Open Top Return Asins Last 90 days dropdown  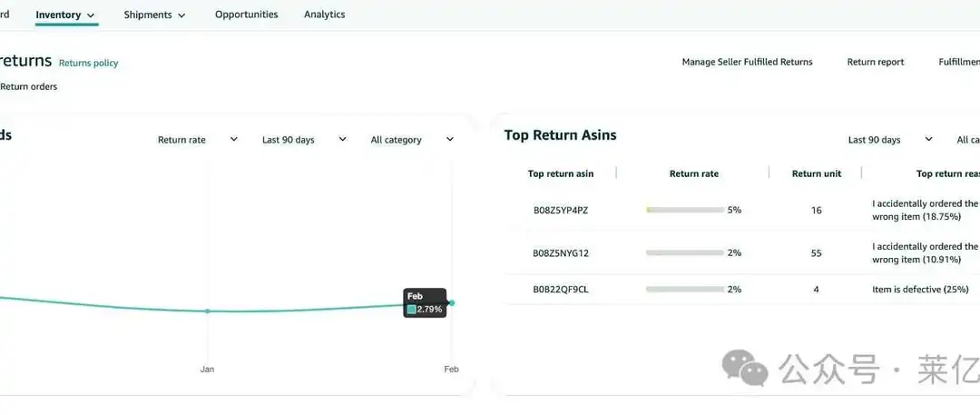(x=890, y=140)
